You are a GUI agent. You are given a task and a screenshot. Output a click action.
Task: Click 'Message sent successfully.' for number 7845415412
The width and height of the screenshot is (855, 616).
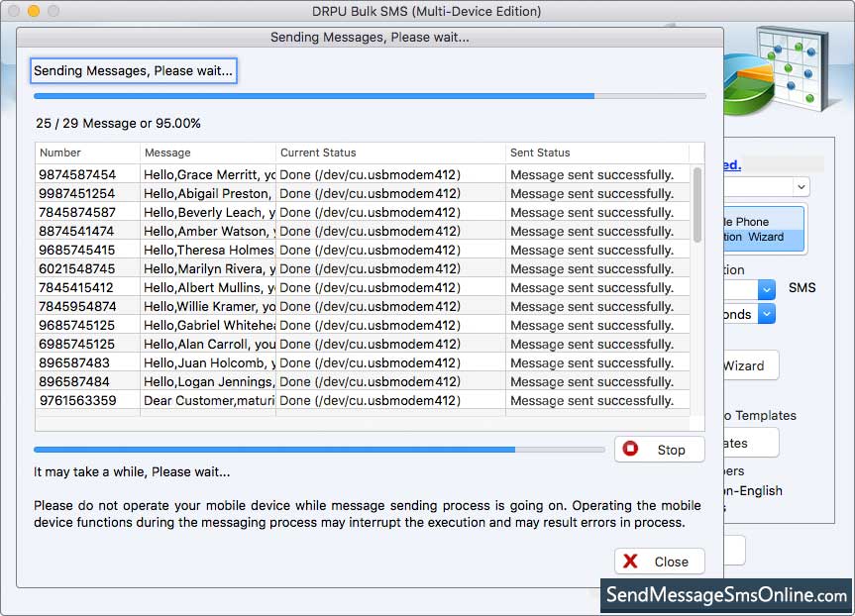pos(592,287)
